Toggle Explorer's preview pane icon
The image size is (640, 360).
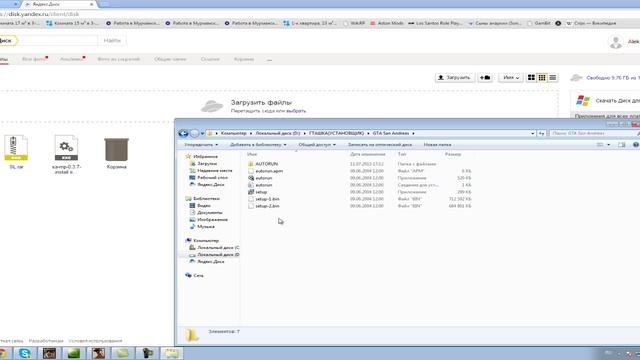[622, 144]
